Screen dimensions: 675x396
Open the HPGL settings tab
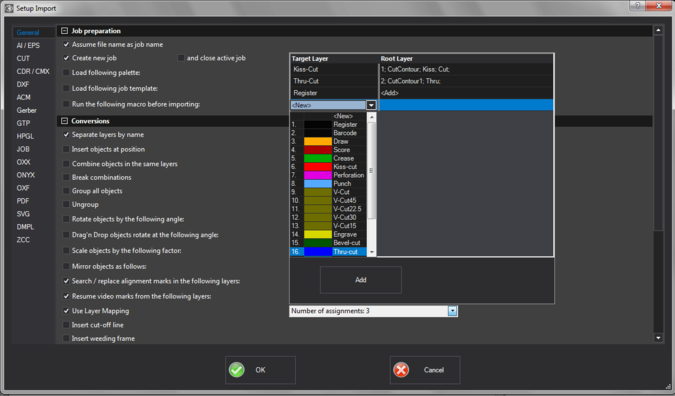[25, 136]
